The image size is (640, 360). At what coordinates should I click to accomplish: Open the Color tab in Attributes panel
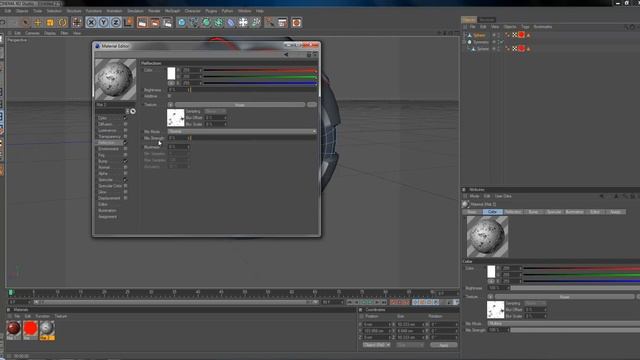point(493,212)
